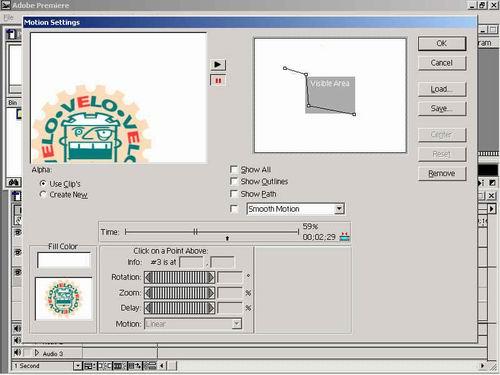
Task: Click the teal timeline icon beside 00:02:29
Action: pyautogui.click(x=344, y=237)
